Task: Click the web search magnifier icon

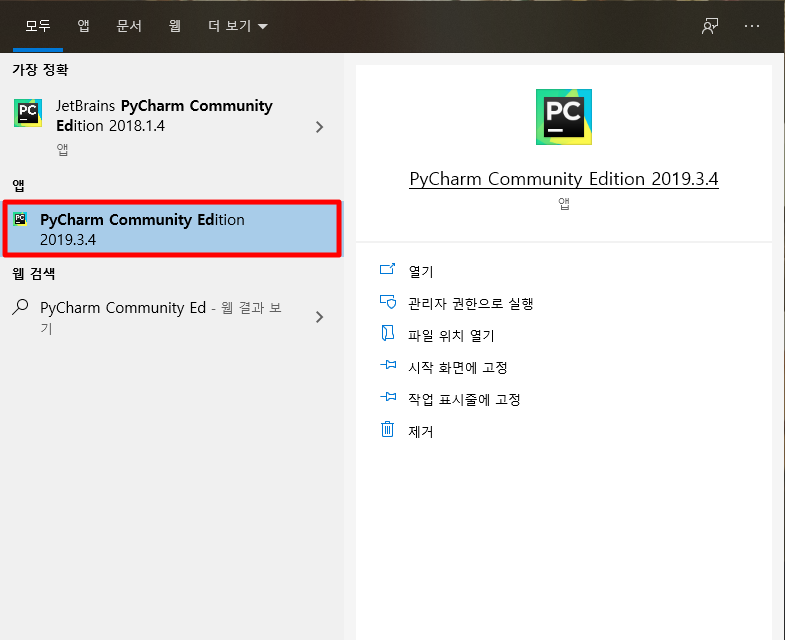Action: coord(20,307)
